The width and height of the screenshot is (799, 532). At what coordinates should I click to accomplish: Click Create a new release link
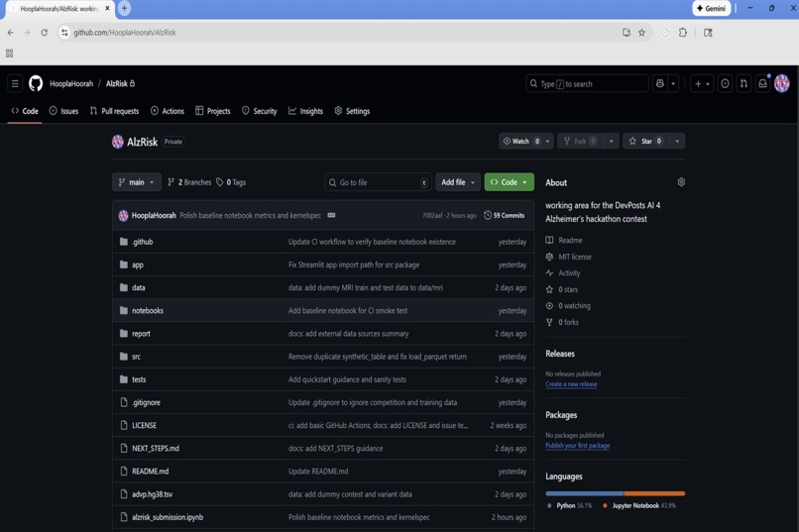(x=571, y=383)
